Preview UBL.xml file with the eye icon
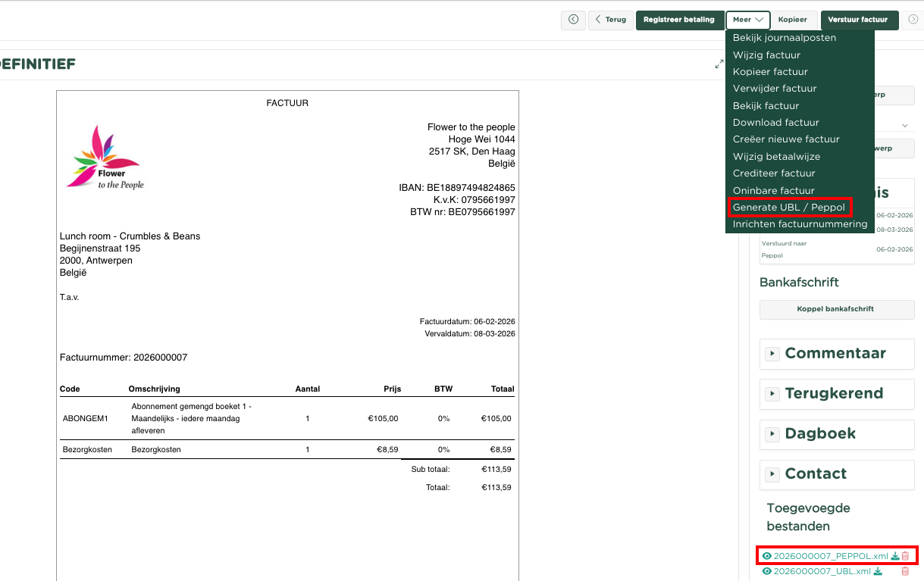924x581 pixels. pos(766,572)
